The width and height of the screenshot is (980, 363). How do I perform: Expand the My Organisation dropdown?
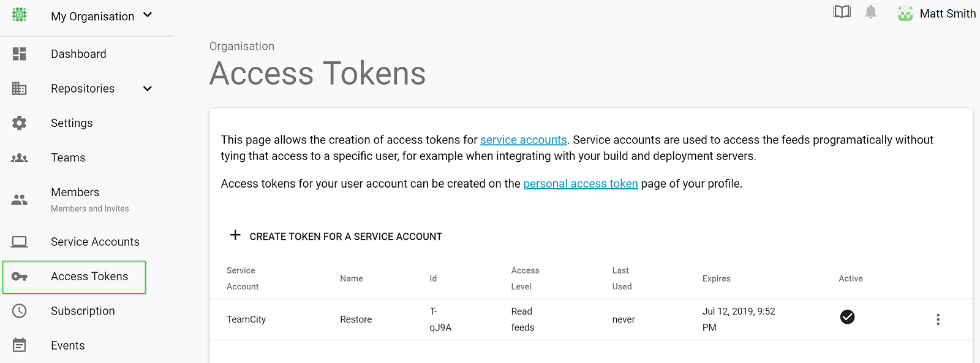click(x=147, y=16)
